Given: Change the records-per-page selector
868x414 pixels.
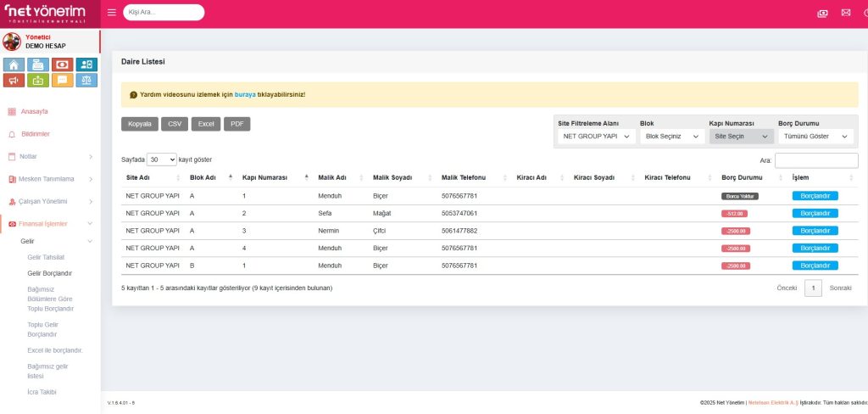Looking at the screenshot, I should pos(161,159).
